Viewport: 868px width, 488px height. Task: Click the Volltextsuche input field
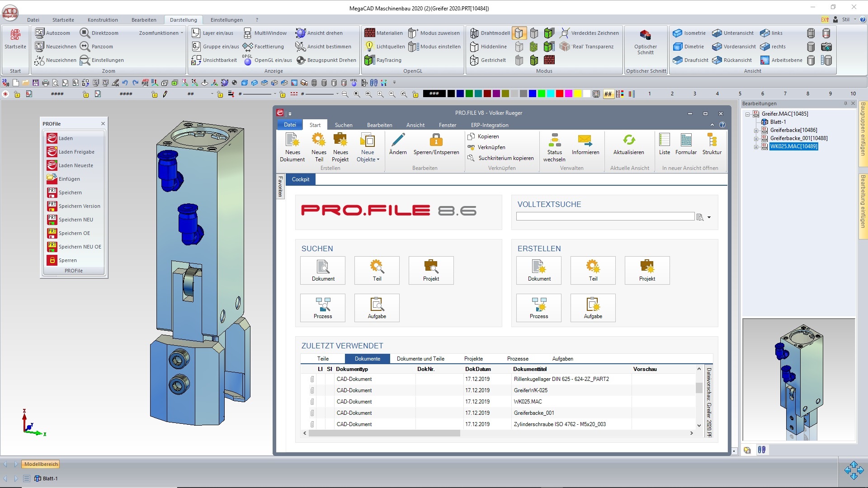coord(605,217)
